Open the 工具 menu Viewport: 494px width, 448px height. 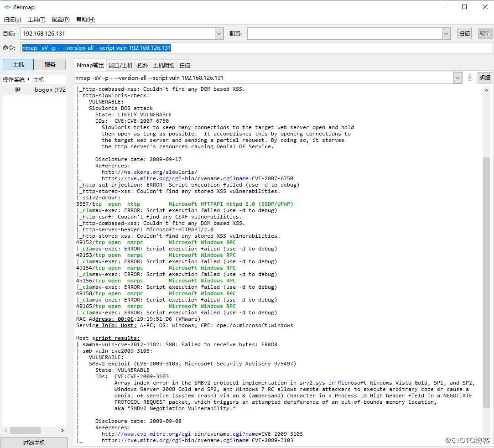tap(36, 20)
